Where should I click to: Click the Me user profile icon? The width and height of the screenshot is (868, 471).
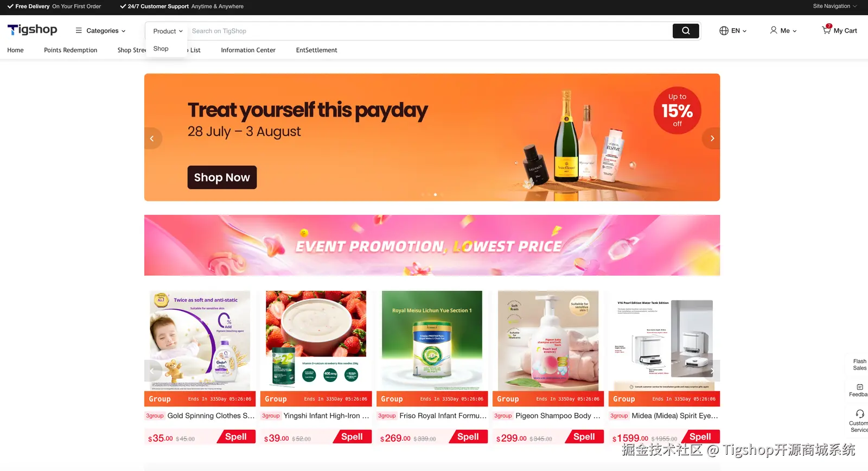tap(774, 30)
